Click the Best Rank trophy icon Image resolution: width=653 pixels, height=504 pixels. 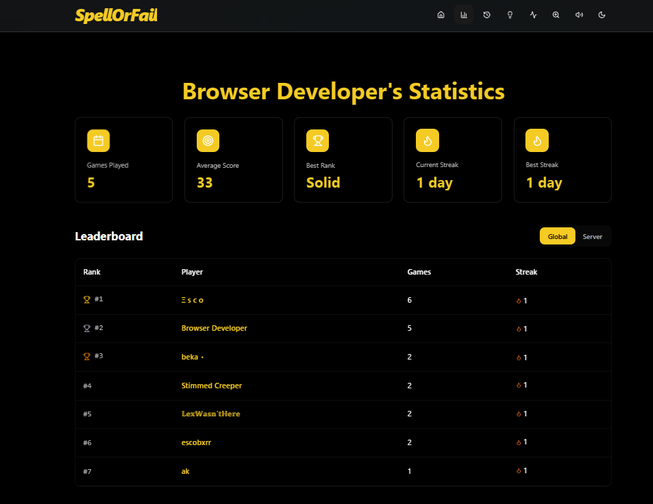317,140
